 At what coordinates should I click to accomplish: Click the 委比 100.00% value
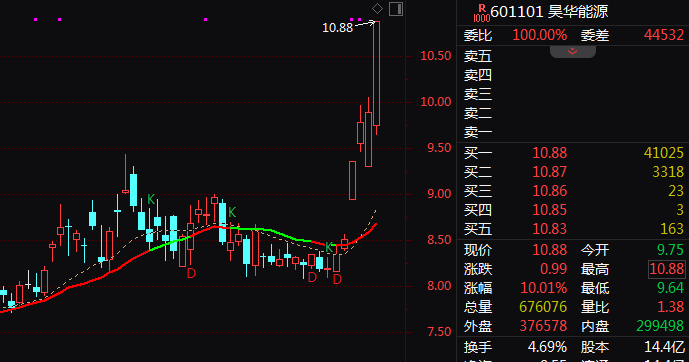[540, 35]
